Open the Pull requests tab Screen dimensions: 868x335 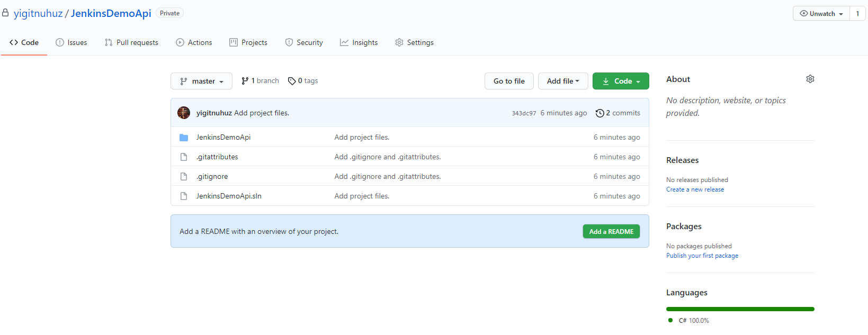pyautogui.click(x=131, y=42)
